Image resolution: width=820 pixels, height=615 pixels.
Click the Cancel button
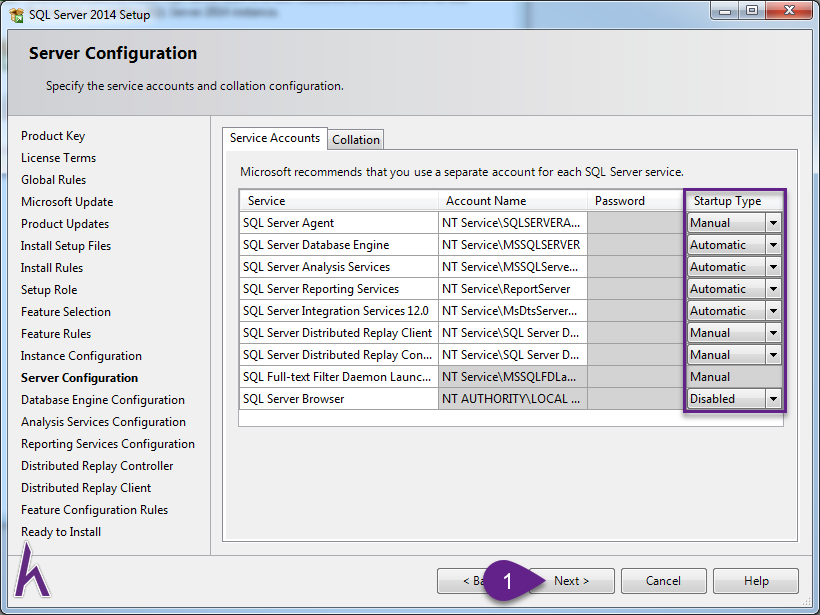pyautogui.click(x=663, y=580)
